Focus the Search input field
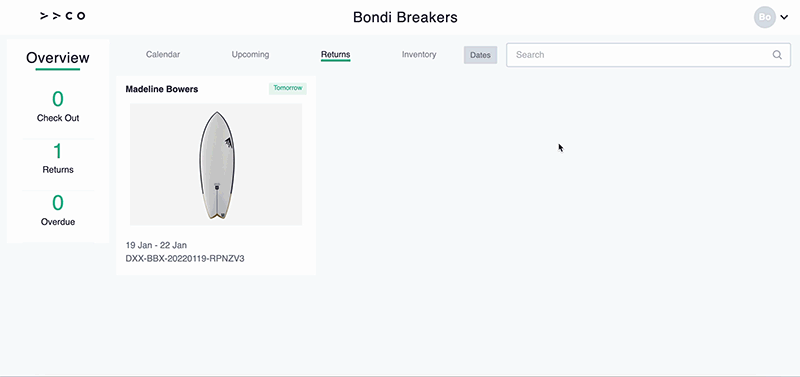800x377 pixels. (648, 55)
